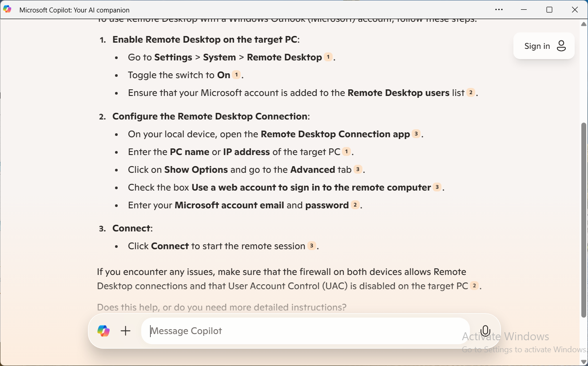
Task: Click the Sign in button
Action: click(x=537, y=46)
